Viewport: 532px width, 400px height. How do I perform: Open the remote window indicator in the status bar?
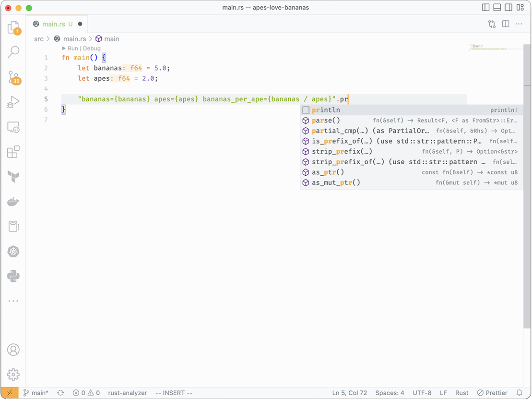point(10,393)
